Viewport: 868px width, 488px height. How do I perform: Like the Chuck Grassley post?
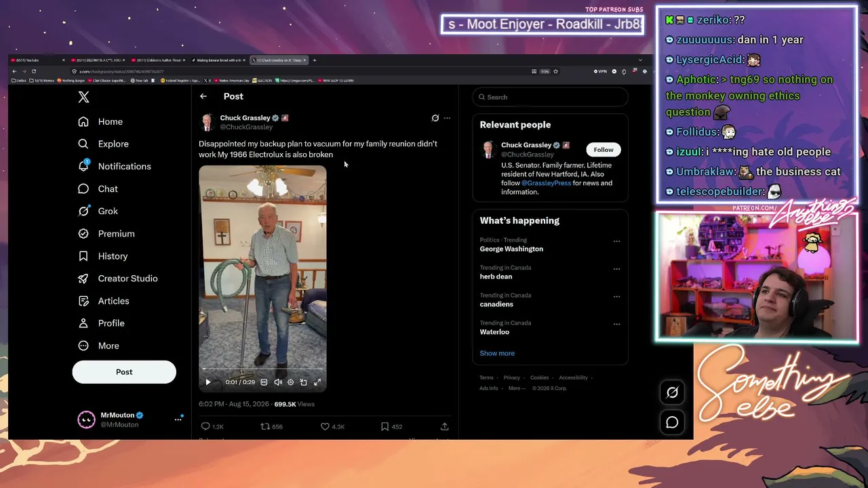(x=325, y=426)
